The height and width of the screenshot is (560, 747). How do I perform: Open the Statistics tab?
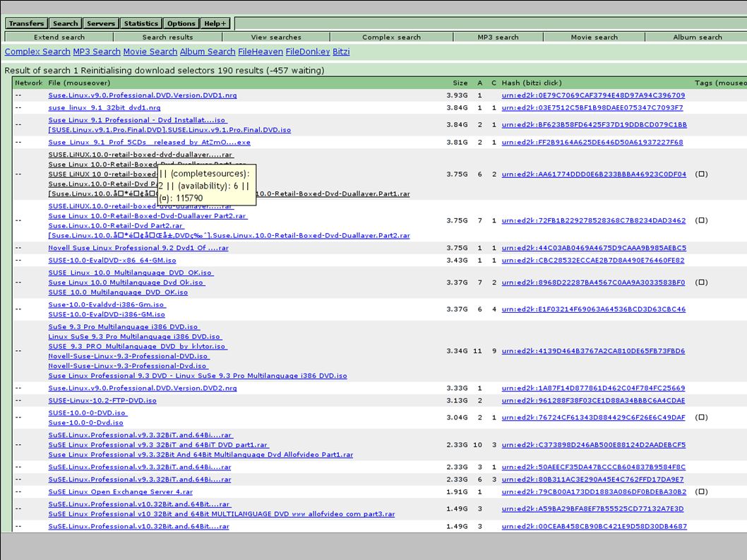[x=141, y=23]
